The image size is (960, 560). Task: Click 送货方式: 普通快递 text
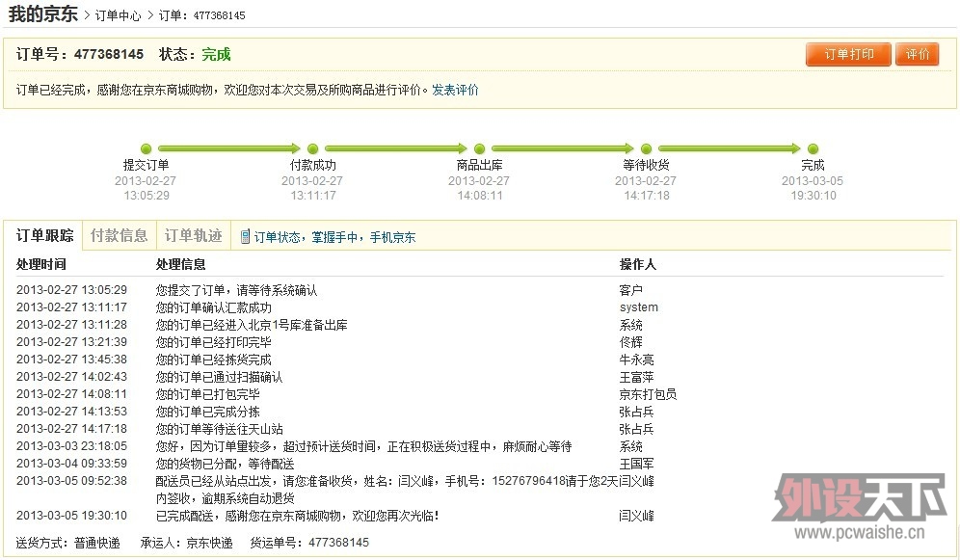[x=68, y=543]
